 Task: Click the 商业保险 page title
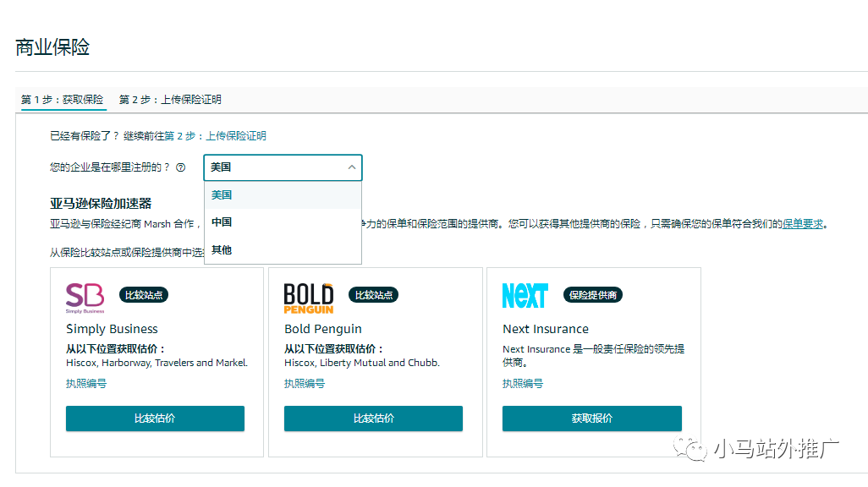click(52, 47)
